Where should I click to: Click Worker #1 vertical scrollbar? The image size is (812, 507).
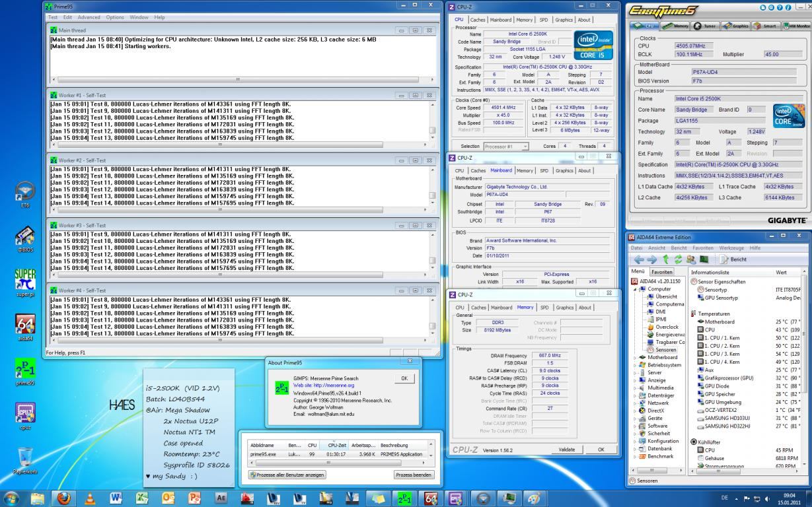pos(433,121)
